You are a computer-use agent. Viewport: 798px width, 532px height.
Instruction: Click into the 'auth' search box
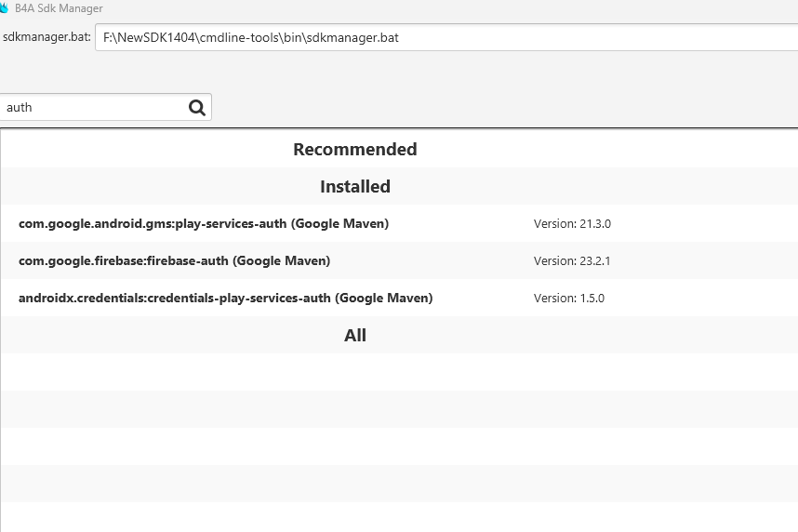point(93,107)
